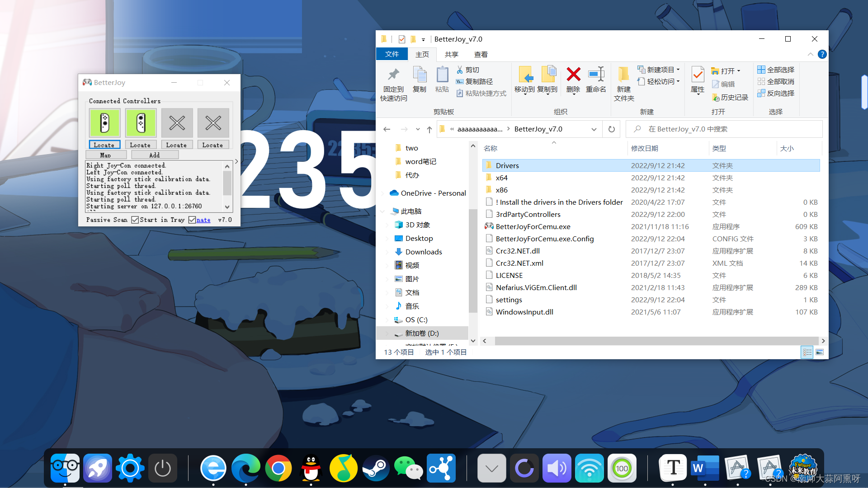Click the red Delete X icon in ribbon
This screenshot has width=868, height=488.
pyautogui.click(x=573, y=75)
